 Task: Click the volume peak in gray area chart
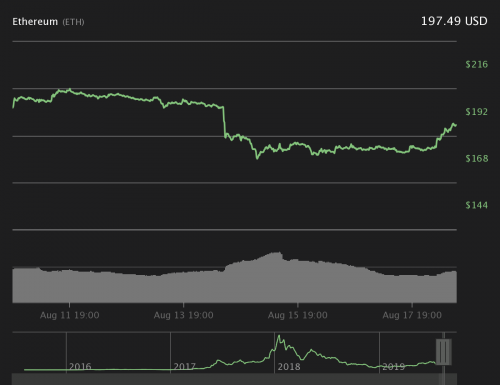[277, 254]
